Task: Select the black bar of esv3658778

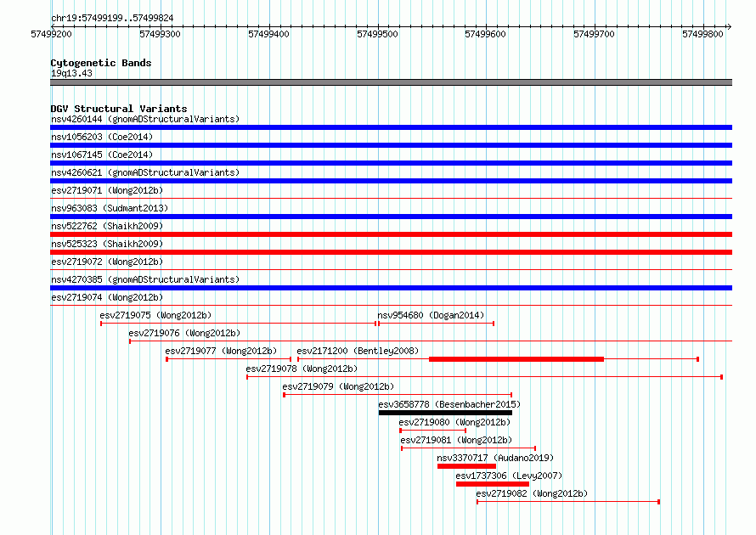Action: pyautogui.click(x=445, y=413)
